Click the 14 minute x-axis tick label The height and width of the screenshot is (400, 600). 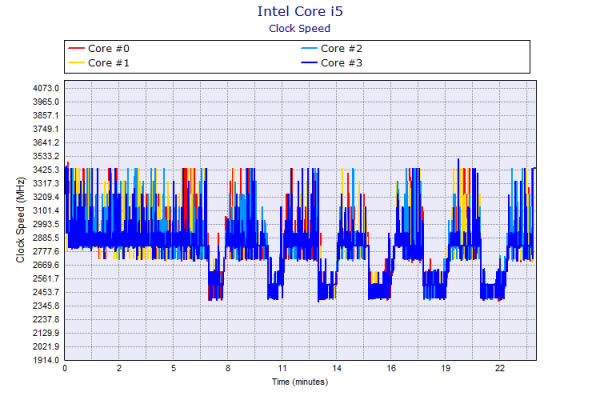tap(336, 368)
